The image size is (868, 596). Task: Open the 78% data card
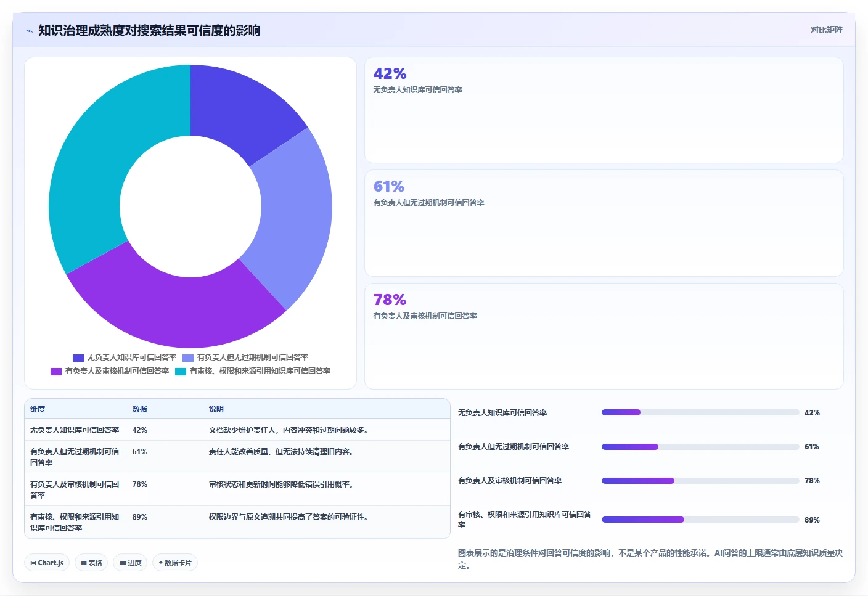(604, 336)
